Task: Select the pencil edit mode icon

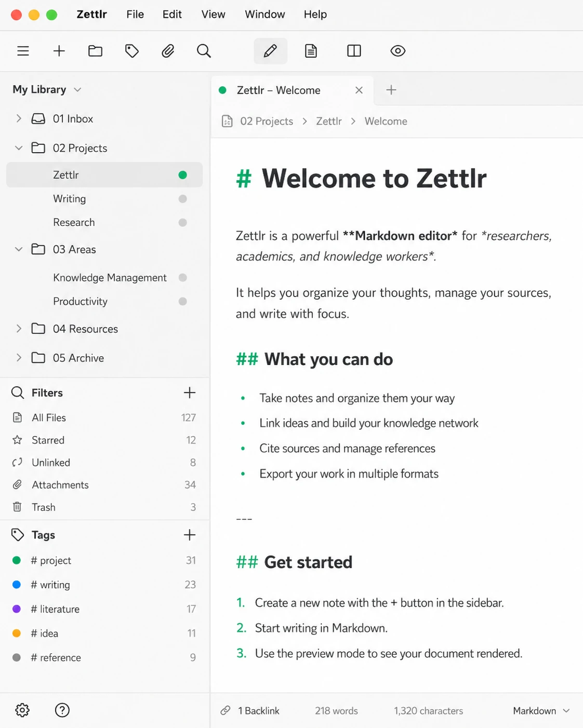Action: coord(270,51)
